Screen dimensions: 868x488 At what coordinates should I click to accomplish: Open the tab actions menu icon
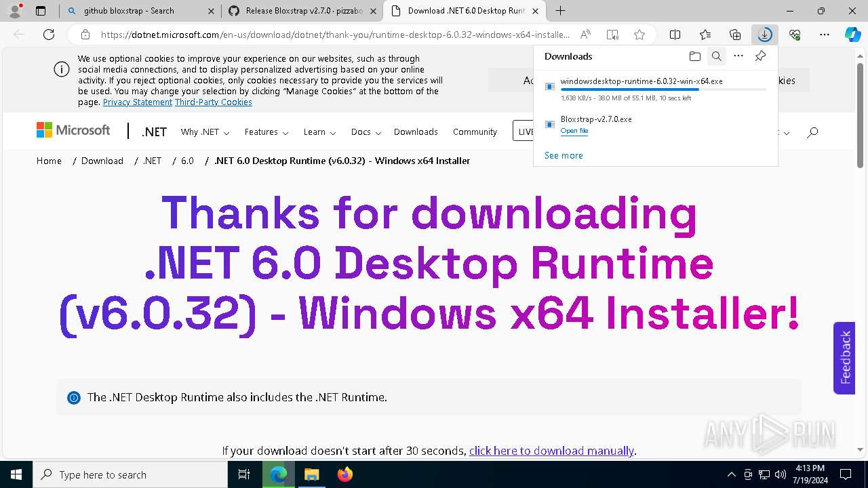tap(41, 11)
